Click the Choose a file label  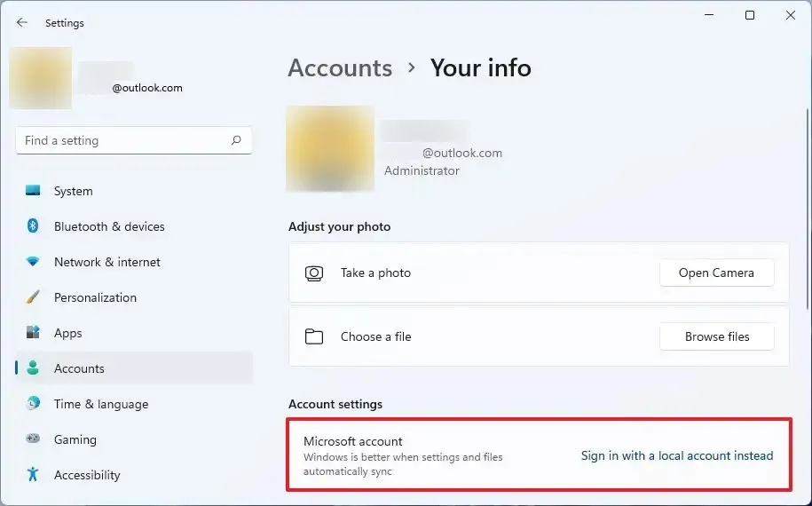click(375, 336)
